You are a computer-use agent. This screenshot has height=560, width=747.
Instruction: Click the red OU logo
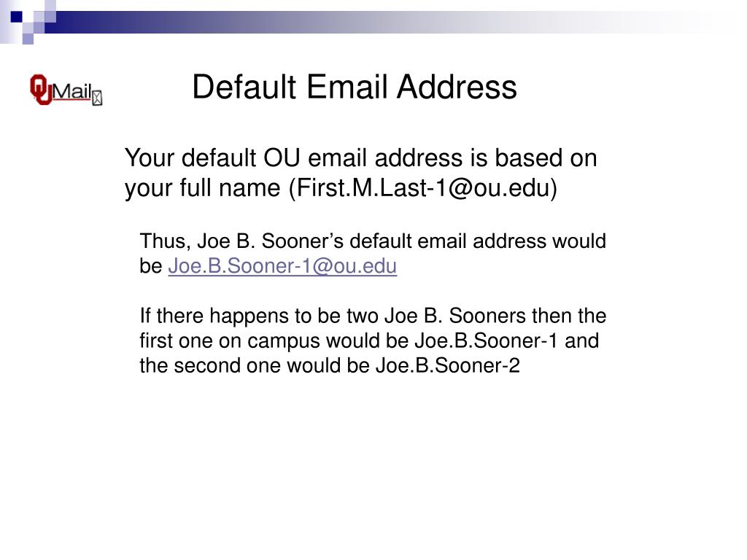[41, 89]
